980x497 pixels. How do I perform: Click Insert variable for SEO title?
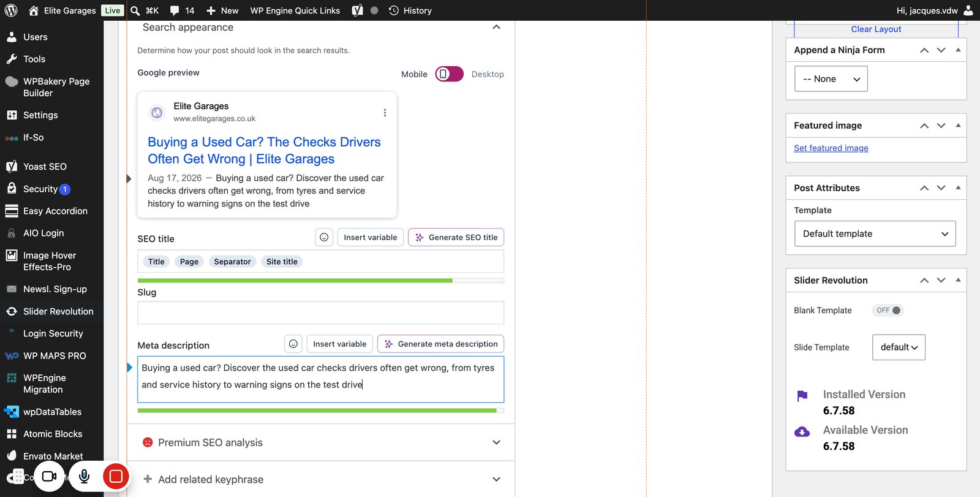pos(371,237)
